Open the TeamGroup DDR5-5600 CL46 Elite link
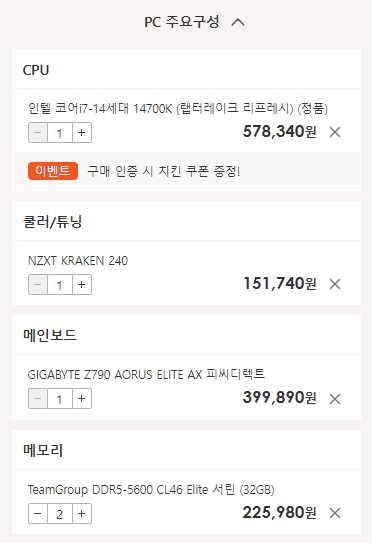This screenshot has width=372, height=543. (x=151, y=489)
